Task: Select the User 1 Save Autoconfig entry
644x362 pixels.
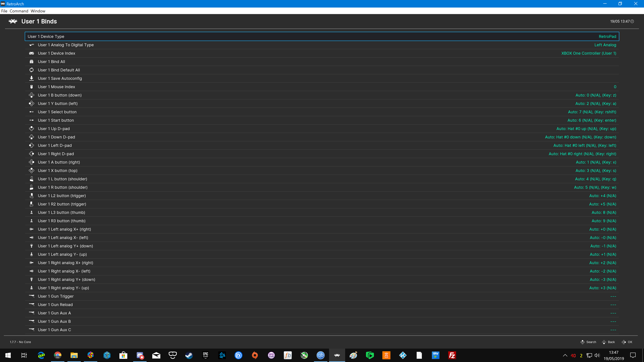Action: point(322,78)
